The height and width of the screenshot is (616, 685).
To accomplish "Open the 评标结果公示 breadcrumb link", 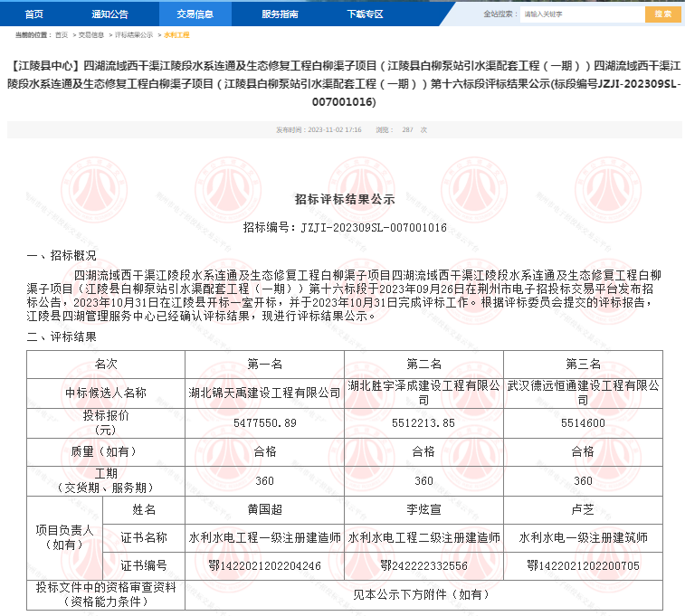I will pos(133,34).
